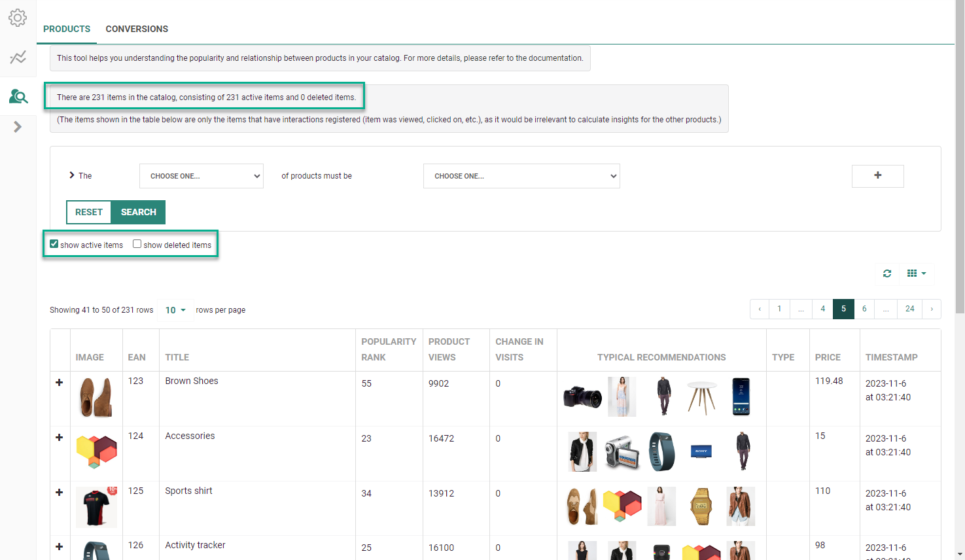The image size is (965, 560).
Task: Add a filter with plus button
Action: click(877, 176)
